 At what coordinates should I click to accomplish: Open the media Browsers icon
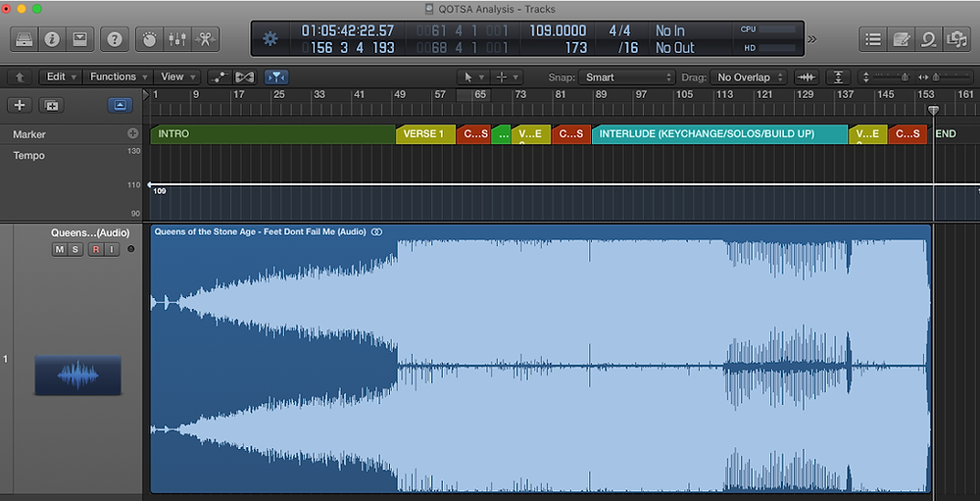pos(956,39)
